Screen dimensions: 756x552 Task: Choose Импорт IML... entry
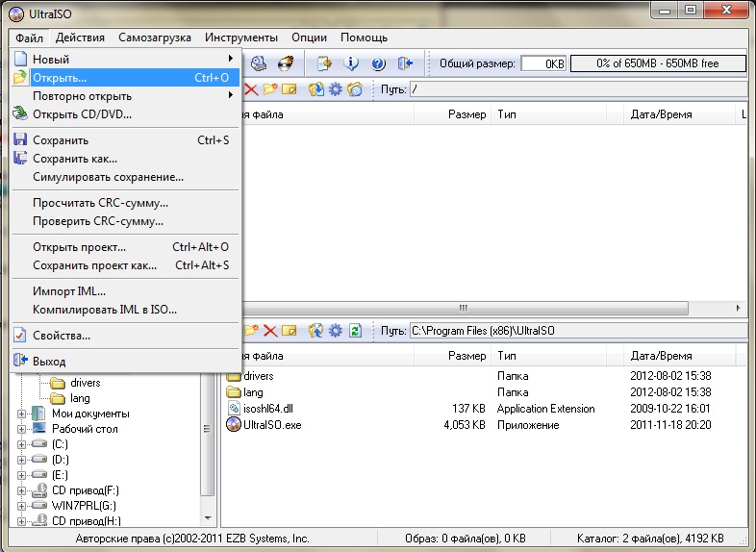pyautogui.click(x=125, y=291)
